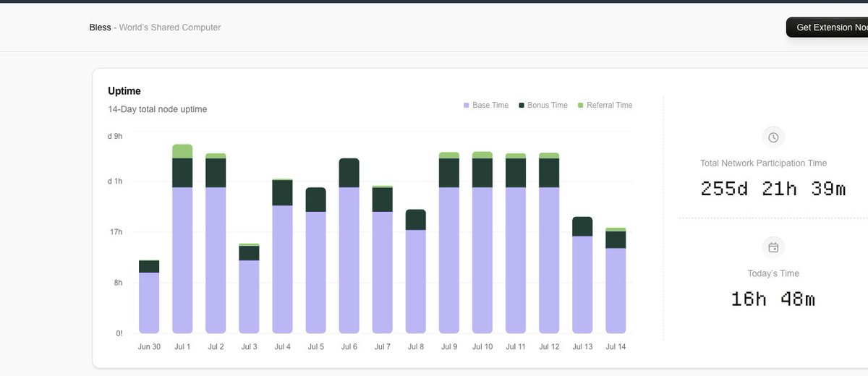The width and height of the screenshot is (868, 376).
Task: Select the Jul 6 bar in chart
Action: coord(349,246)
